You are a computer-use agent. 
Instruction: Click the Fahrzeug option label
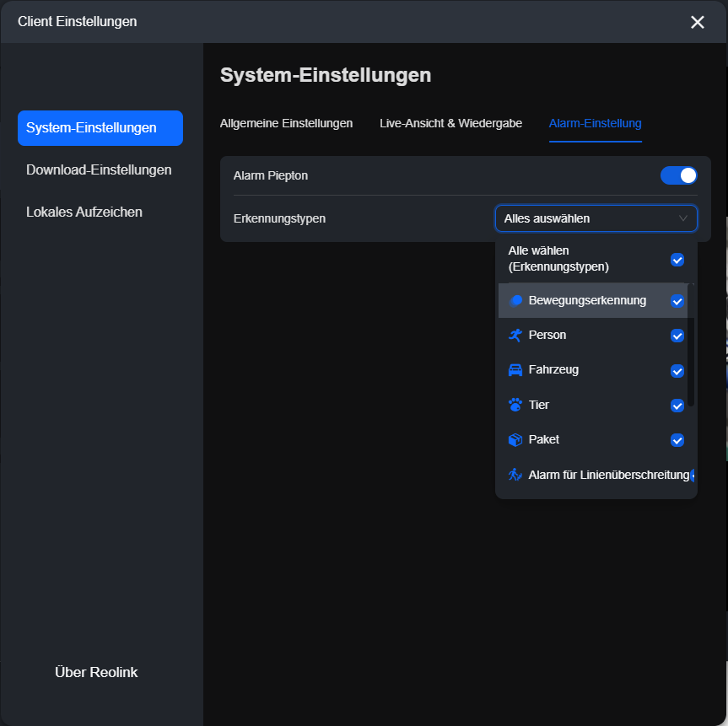click(x=553, y=370)
